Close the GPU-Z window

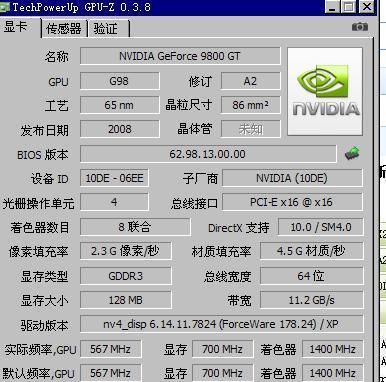(x=367, y=7)
